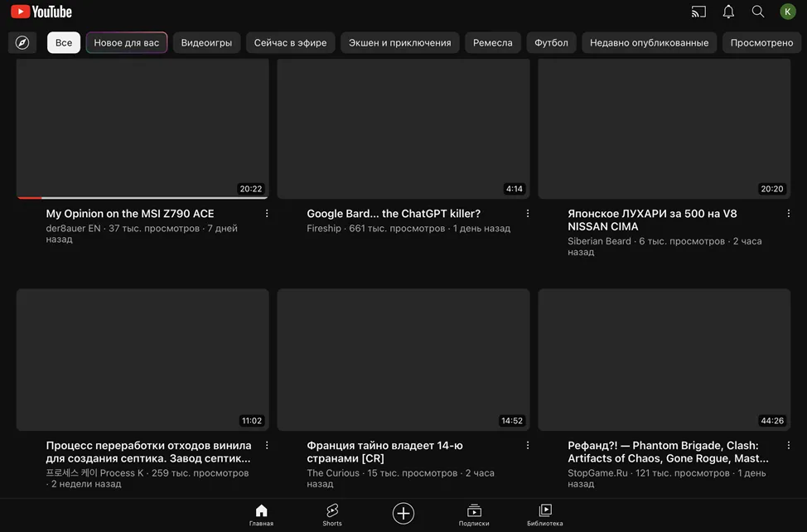Screen dimensions: 807x532
Task: Open Библиотека library icon
Action: click(545, 515)
